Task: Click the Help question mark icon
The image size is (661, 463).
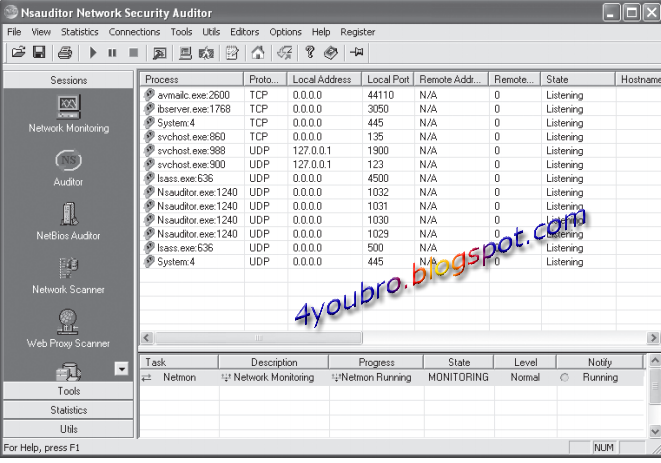Action: coord(310,53)
